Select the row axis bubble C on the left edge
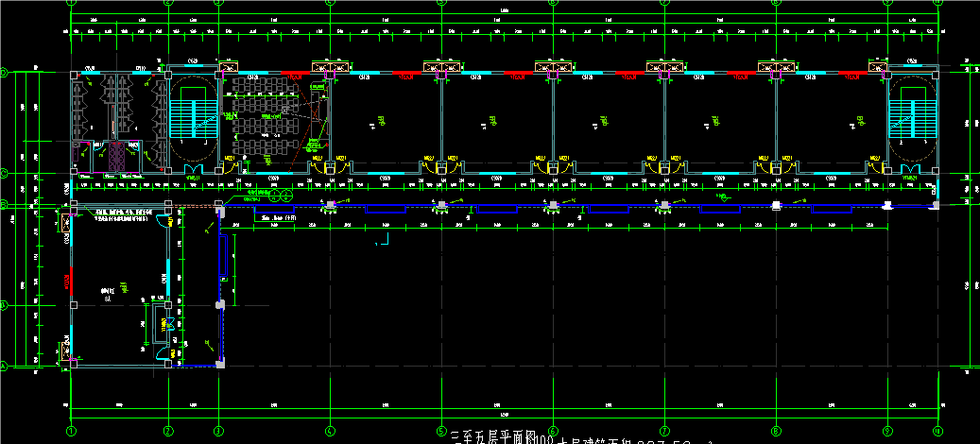The image size is (980, 444). click(x=3, y=173)
